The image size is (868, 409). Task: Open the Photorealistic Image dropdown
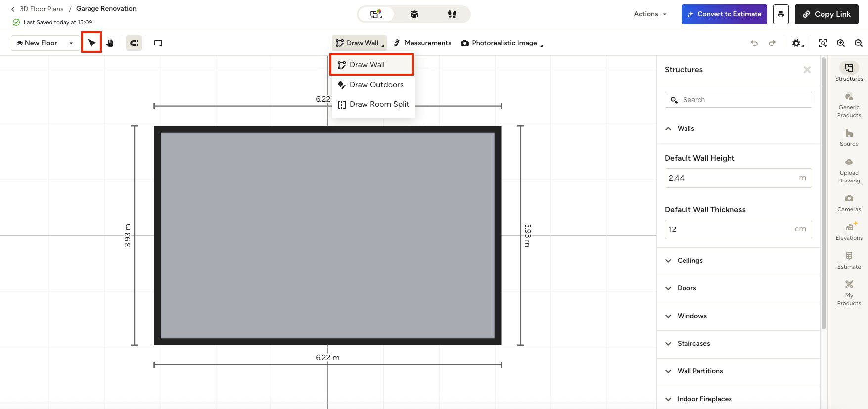[x=502, y=43]
